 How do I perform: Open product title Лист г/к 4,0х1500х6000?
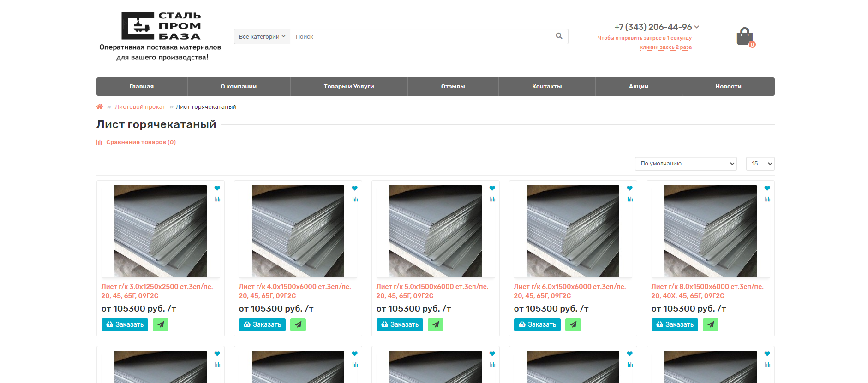[x=295, y=291]
